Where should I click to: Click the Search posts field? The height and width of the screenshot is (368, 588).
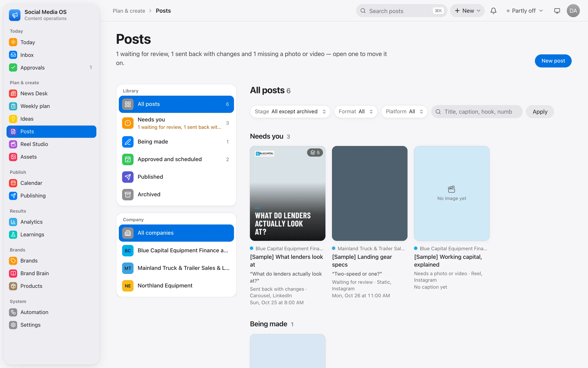401,11
